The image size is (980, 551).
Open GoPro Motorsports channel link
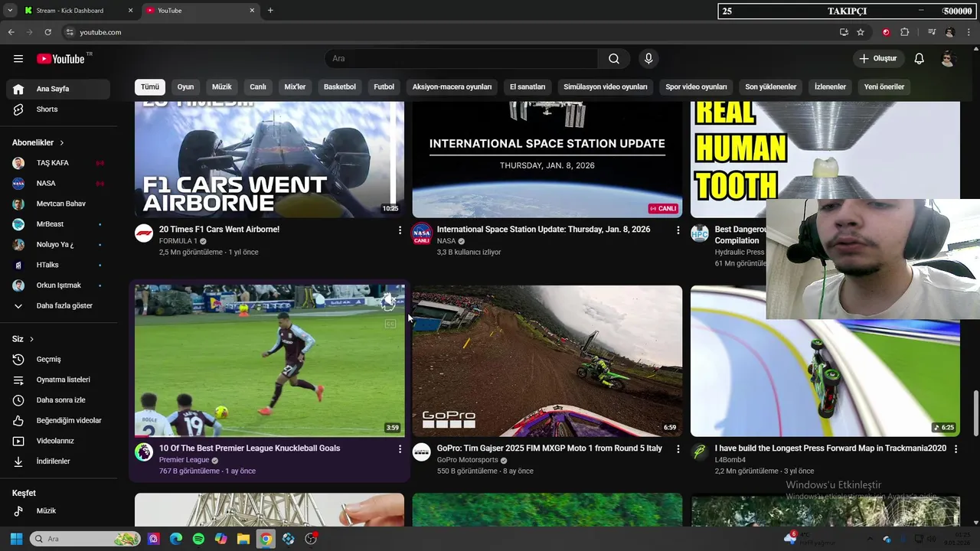(x=467, y=460)
